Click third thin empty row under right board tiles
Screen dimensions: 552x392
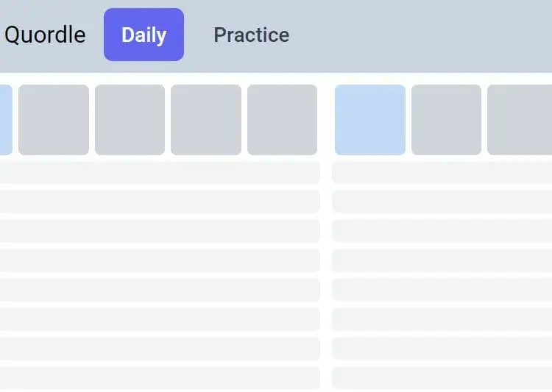tap(442, 231)
